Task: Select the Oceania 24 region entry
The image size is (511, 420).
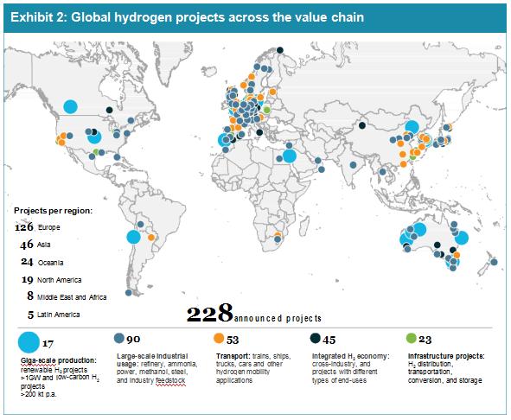Action: coord(42,263)
